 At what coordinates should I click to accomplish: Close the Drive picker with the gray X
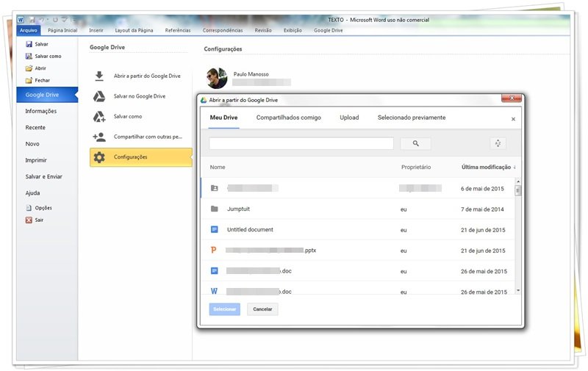pos(513,119)
